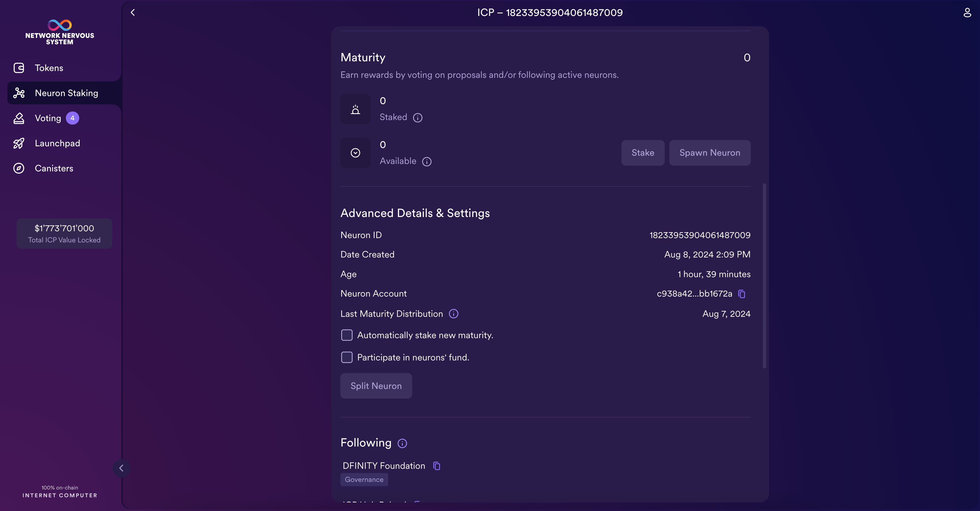Show info about Available maturity
The image size is (980, 511).
coord(426,162)
